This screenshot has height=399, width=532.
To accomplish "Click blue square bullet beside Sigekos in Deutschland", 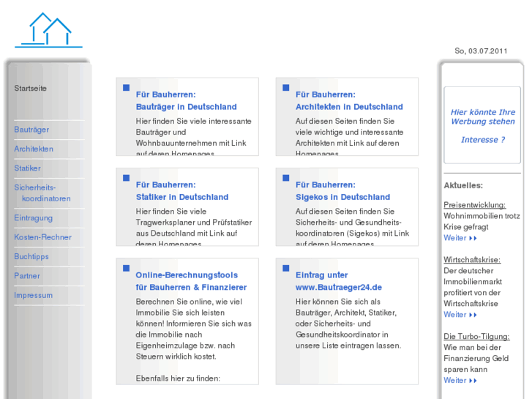I will 286,178.
